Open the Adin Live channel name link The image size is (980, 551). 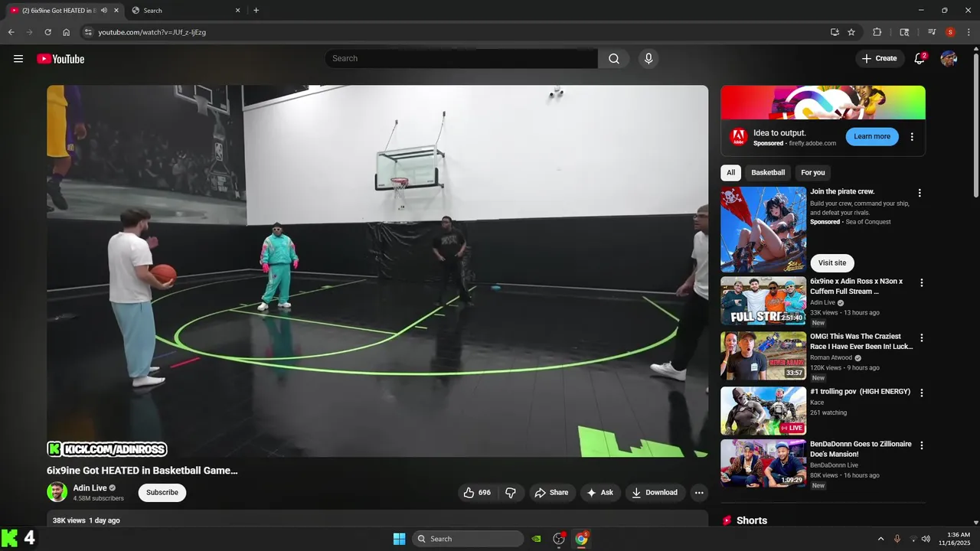pyautogui.click(x=90, y=488)
